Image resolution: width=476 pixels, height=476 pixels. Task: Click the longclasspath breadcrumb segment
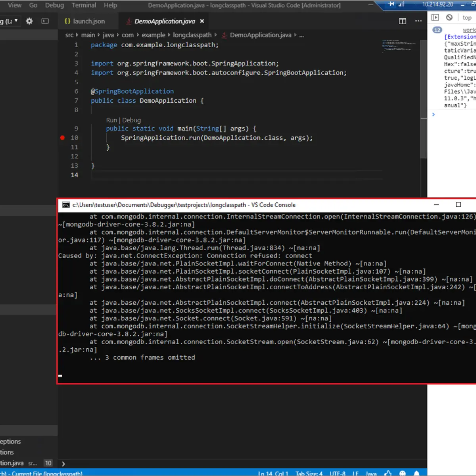tap(192, 35)
